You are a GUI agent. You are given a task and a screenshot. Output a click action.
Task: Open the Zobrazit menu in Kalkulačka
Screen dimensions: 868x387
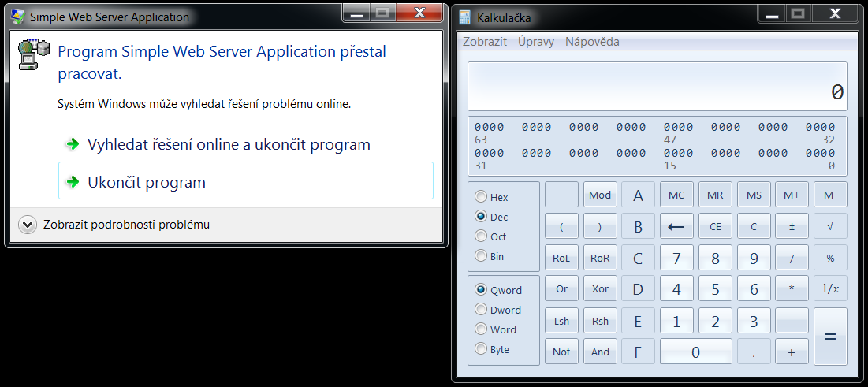(485, 42)
